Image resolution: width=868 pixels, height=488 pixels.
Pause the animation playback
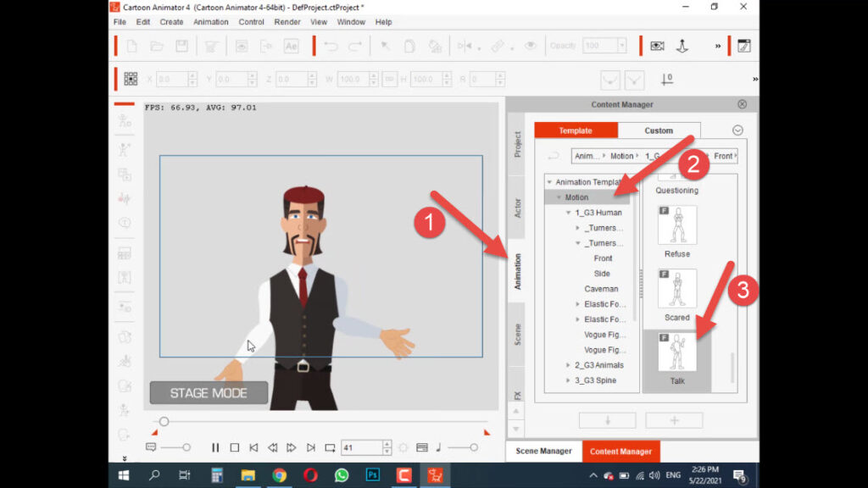pos(215,447)
